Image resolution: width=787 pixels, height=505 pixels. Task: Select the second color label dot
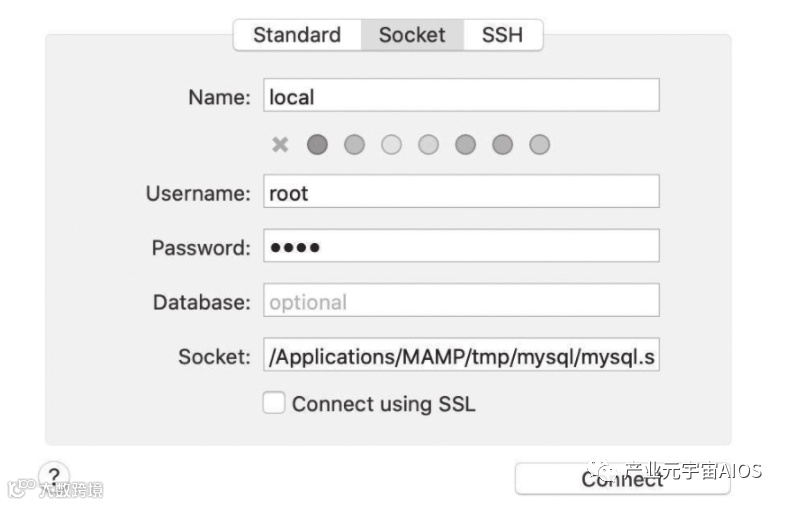coord(354,145)
